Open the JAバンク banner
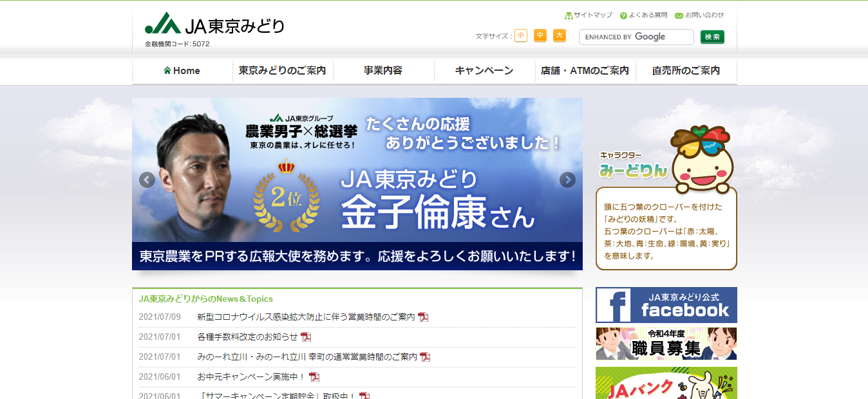The width and height of the screenshot is (868, 399). point(666,383)
